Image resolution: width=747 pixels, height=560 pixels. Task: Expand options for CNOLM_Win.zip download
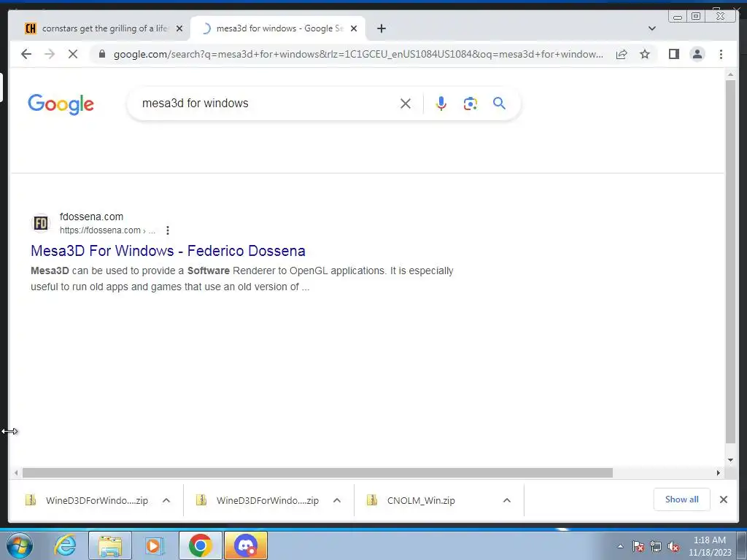pyautogui.click(x=507, y=500)
